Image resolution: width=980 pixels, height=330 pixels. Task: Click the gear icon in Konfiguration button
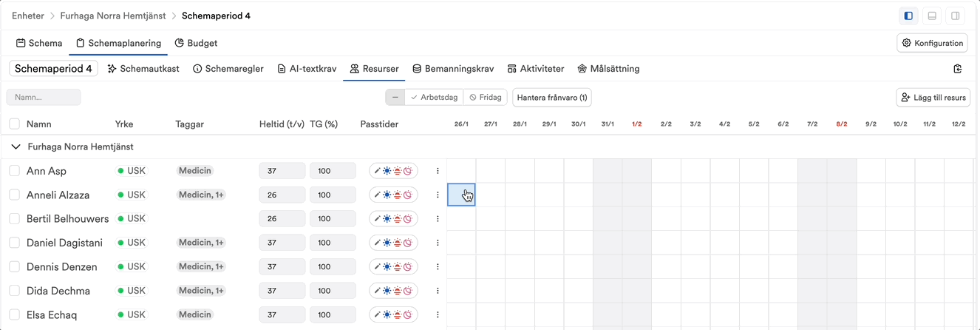[x=907, y=43]
